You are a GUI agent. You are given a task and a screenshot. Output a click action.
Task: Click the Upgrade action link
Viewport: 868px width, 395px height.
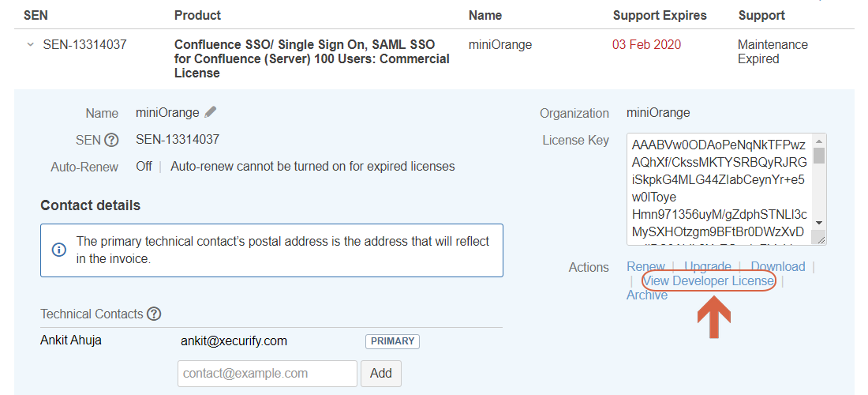[708, 266]
